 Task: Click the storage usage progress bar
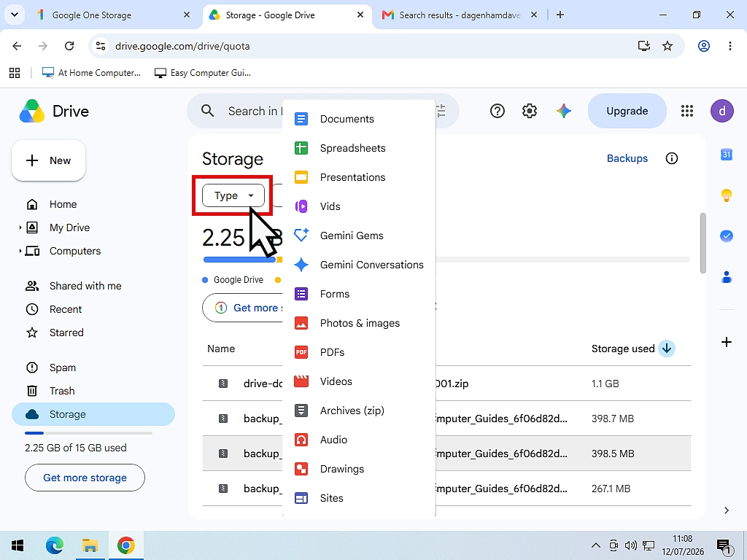(x=446, y=260)
